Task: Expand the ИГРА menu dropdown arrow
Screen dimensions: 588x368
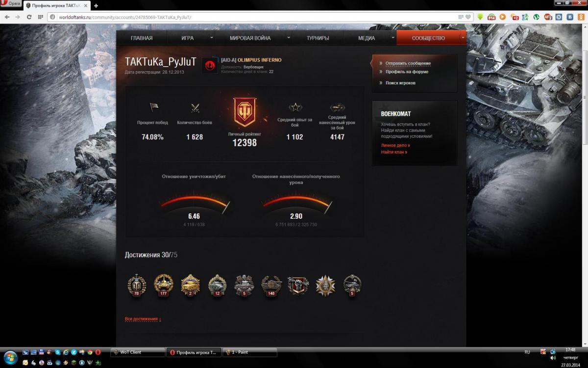Action: pyautogui.click(x=212, y=37)
